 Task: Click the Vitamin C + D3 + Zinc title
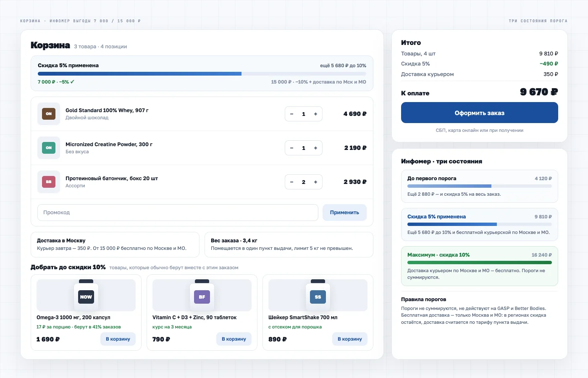(194, 318)
